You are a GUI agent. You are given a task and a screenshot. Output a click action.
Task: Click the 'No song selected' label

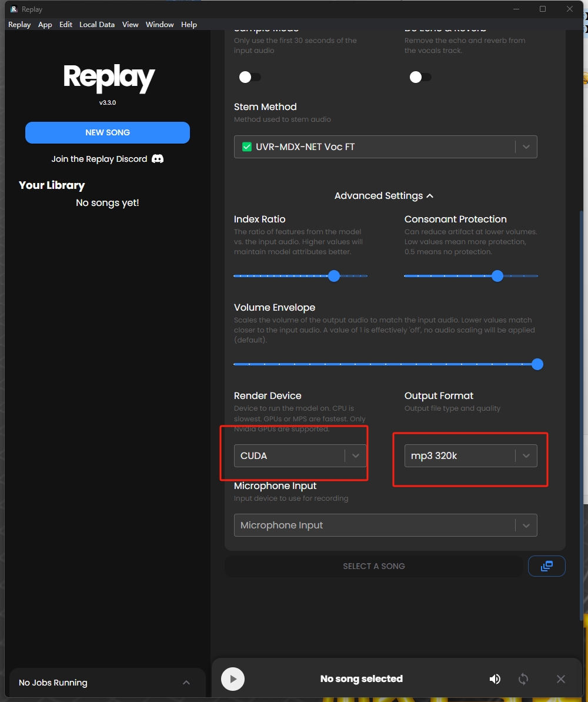(x=362, y=678)
